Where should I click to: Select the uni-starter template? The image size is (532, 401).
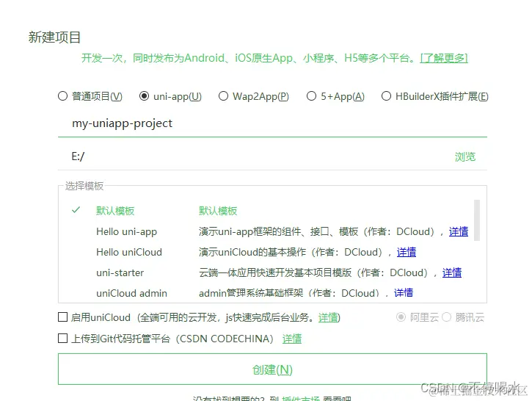[x=120, y=272]
